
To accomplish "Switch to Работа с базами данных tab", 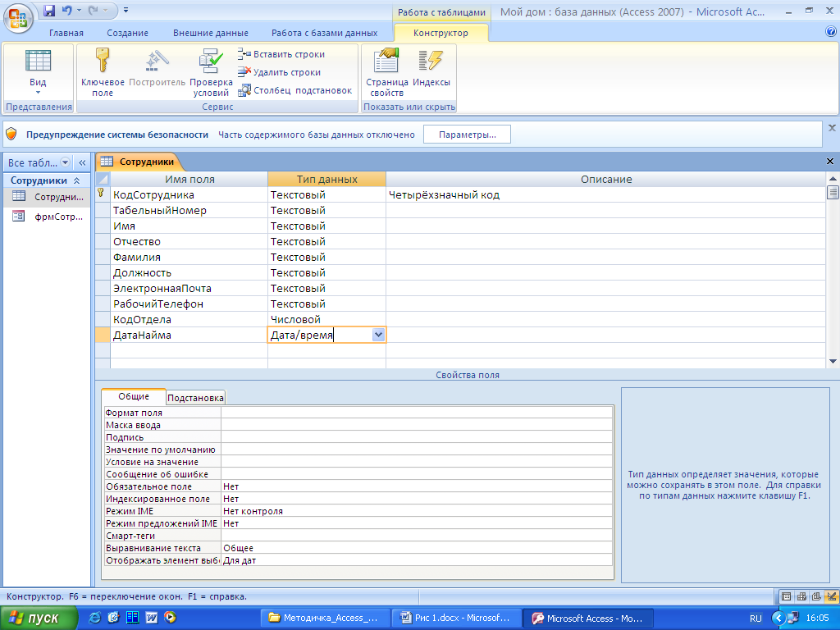I will 324,33.
